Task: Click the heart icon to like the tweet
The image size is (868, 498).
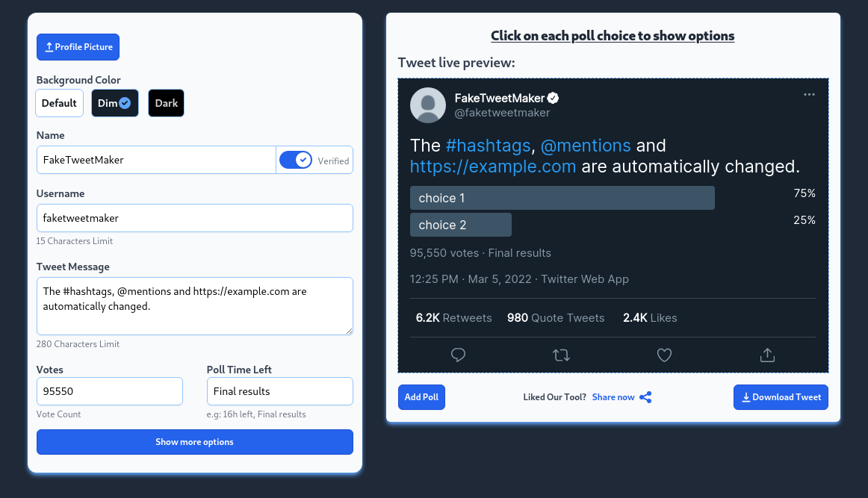Action: (664, 355)
